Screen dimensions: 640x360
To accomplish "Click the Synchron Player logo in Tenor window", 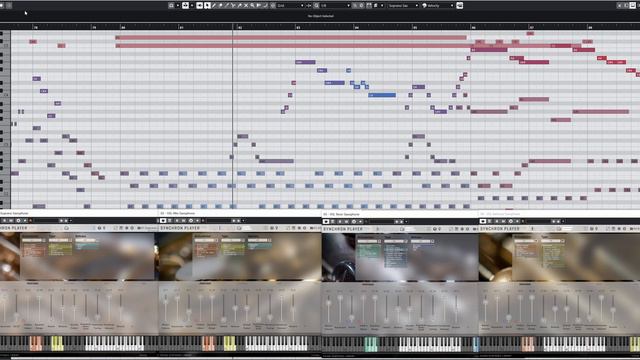I will pos(342,229).
